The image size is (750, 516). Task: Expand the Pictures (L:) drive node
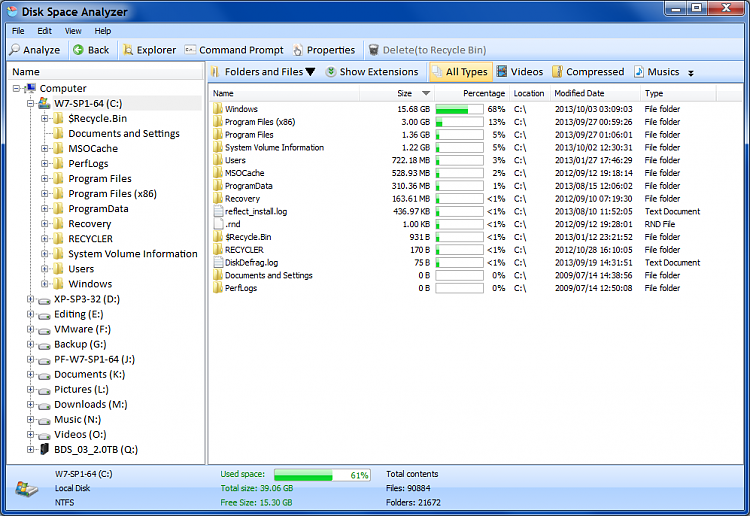[x=30, y=389]
